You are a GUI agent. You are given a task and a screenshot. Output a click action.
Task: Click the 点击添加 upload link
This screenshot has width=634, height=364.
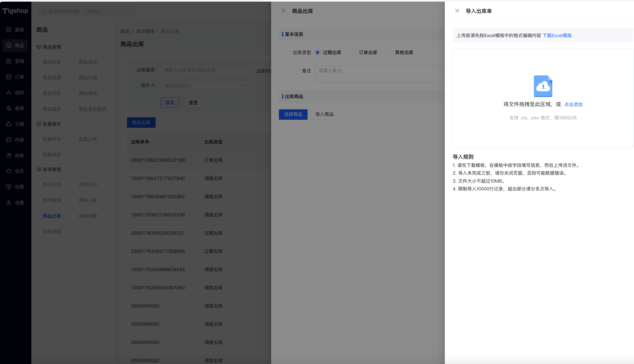pos(573,104)
